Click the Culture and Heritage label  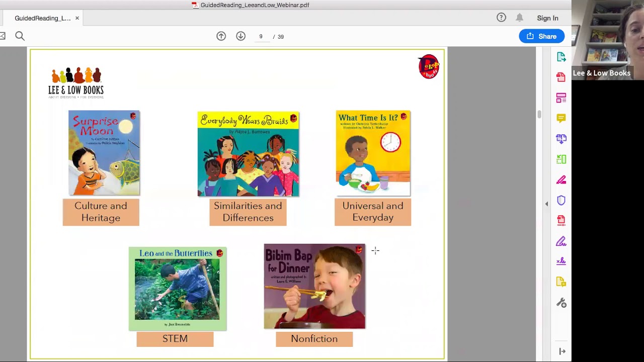101,212
